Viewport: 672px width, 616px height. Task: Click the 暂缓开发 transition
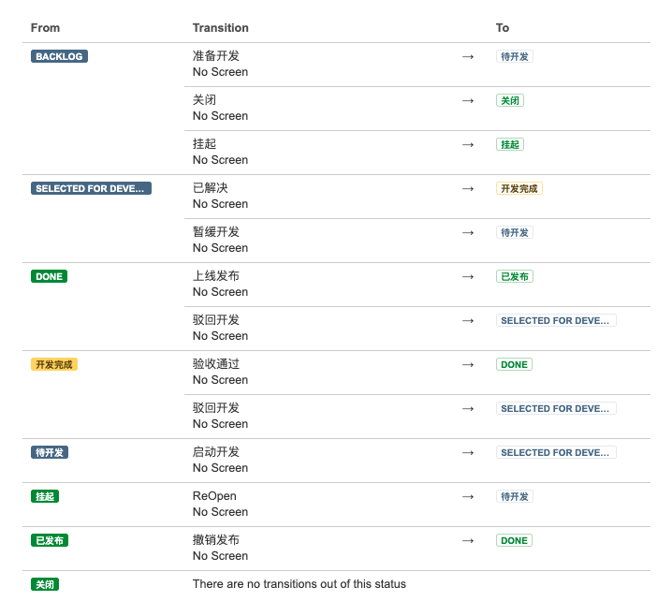click(216, 232)
